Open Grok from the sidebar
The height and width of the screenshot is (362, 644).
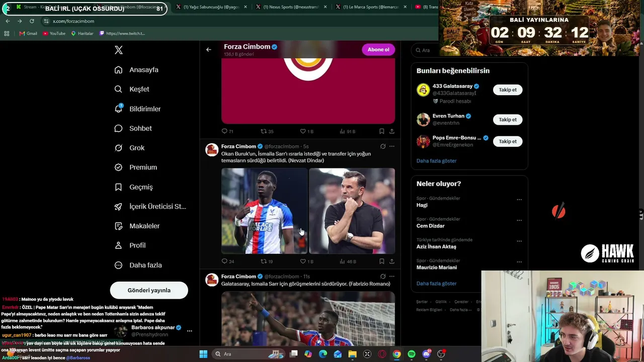129,148
